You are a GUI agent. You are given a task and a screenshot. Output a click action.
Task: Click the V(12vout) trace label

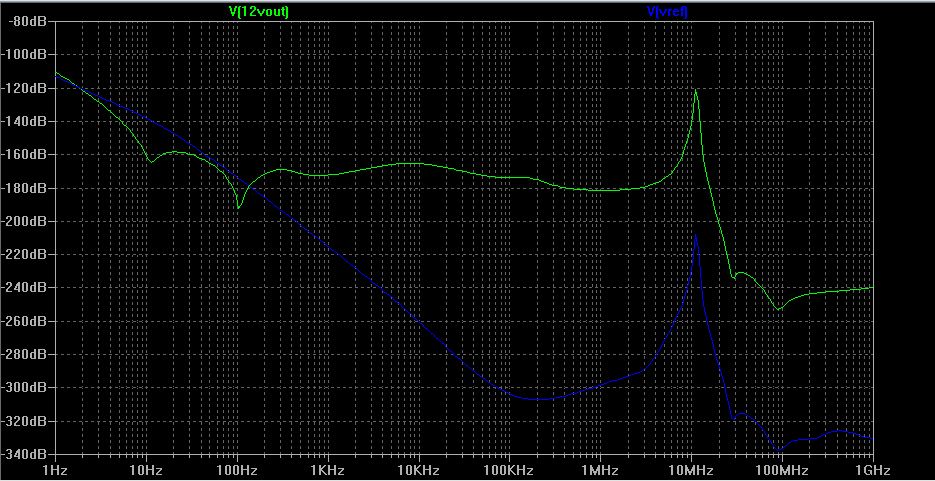click(259, 11)
